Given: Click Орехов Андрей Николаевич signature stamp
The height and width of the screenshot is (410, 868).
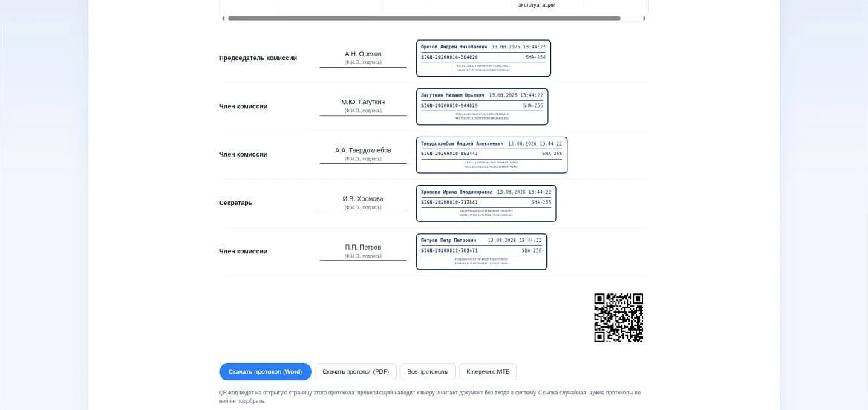Looking at the screenshot, I should [483, 58].
